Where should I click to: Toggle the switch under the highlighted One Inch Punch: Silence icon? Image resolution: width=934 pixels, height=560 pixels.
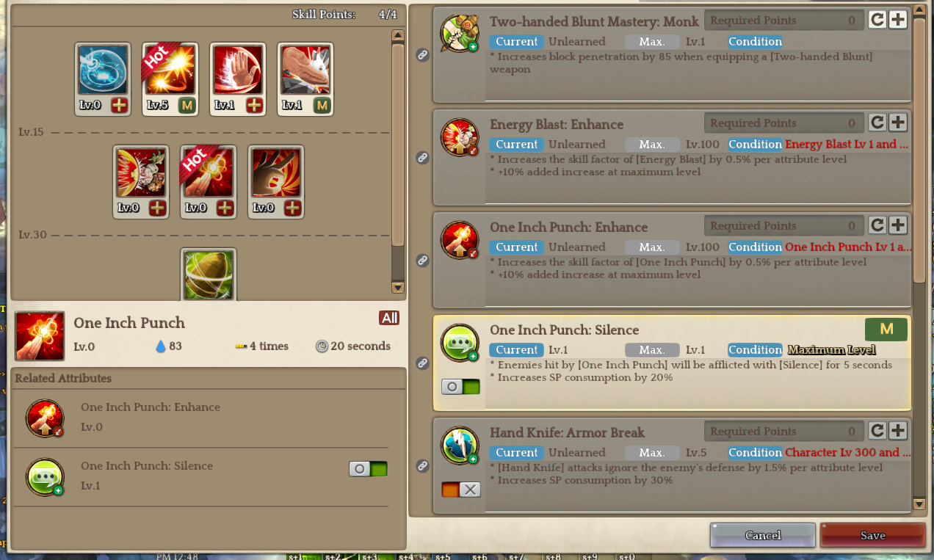[x=460, y=387]
